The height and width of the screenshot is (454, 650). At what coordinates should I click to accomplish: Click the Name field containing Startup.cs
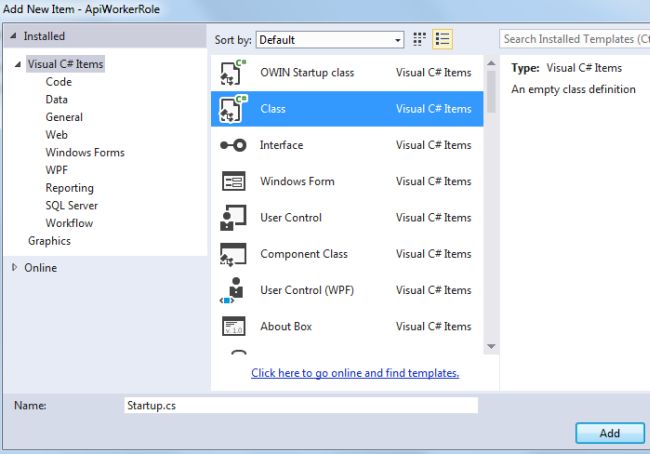click(301, 405)
